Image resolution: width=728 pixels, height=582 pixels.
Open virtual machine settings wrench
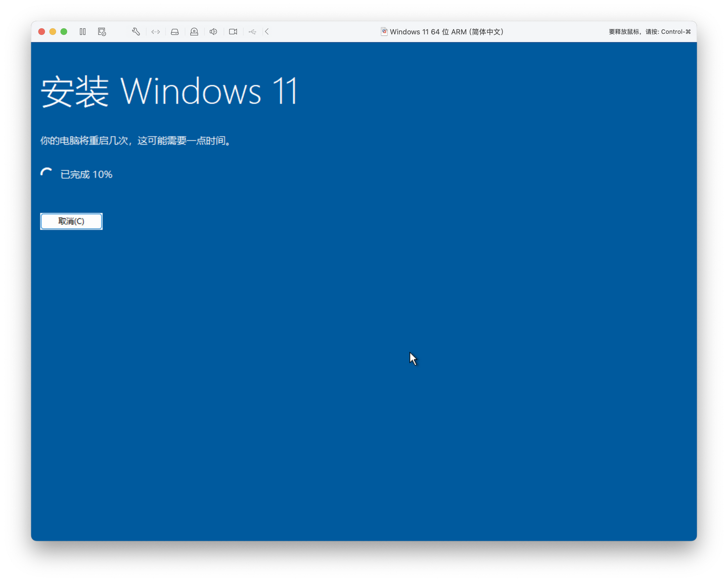pyautogui.click(x=136, y=32)
